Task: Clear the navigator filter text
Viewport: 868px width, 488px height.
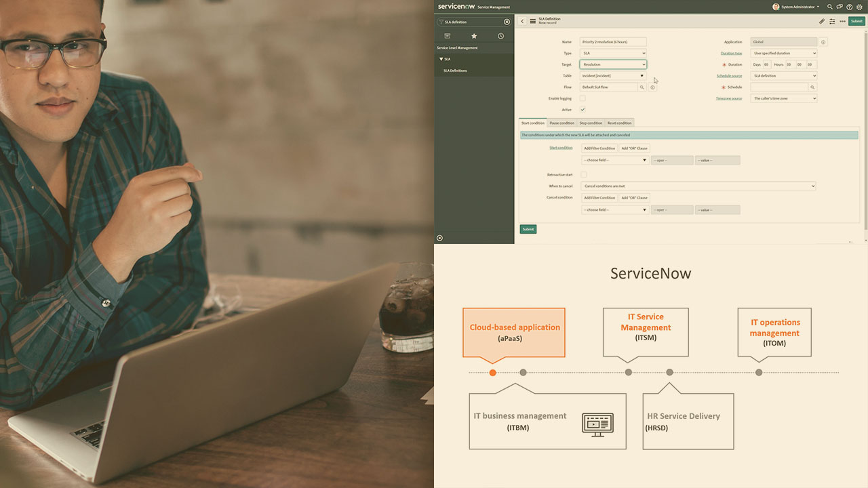Action: pos(507,22)
